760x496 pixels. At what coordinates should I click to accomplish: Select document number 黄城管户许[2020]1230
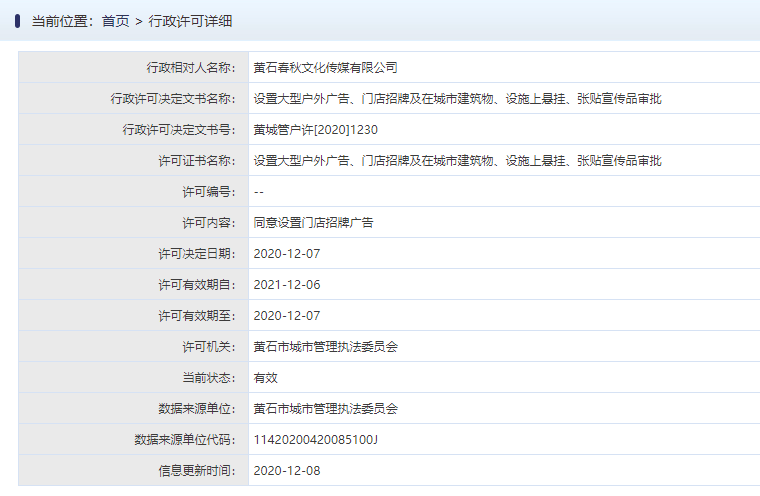click(316, 130)
